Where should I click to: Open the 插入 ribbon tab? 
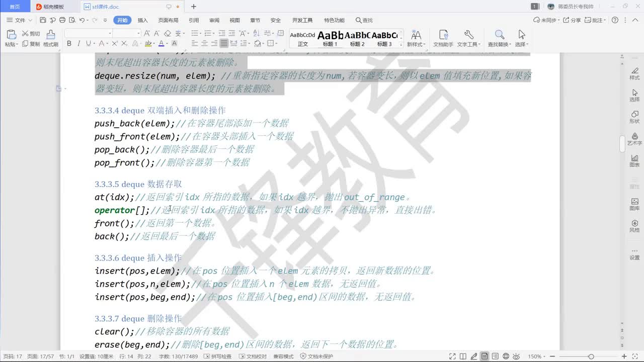pos(143,20)
